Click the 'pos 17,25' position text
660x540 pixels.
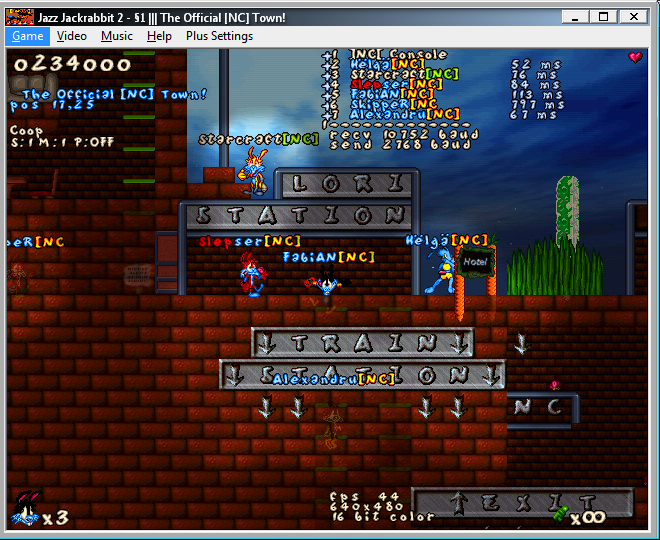click(x=52, y=105)
